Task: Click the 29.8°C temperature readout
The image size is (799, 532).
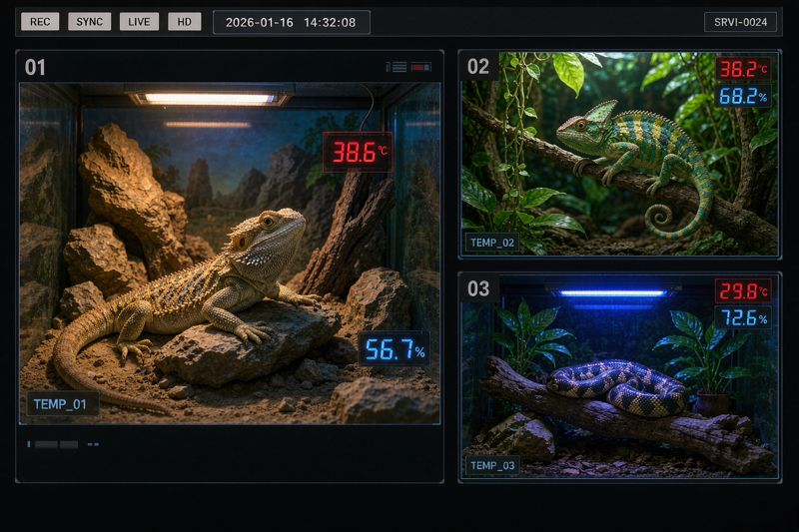Action: click(x=742, y=290)
